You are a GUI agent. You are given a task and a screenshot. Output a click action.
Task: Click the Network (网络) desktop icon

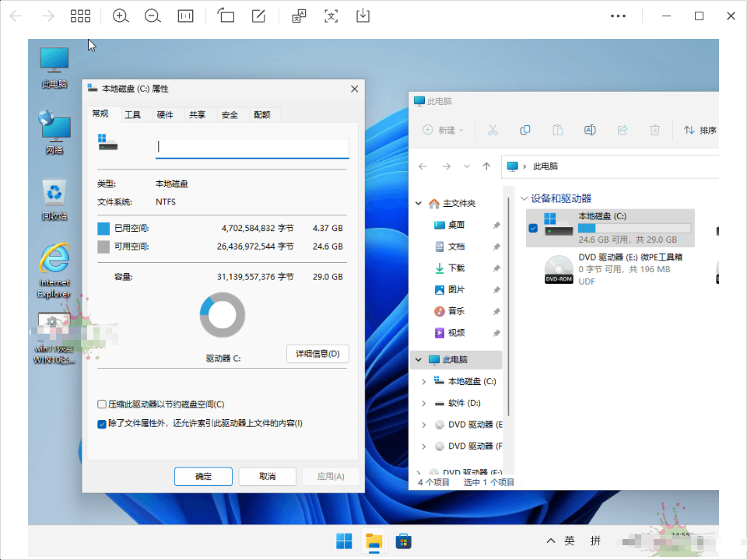point(54,133)
